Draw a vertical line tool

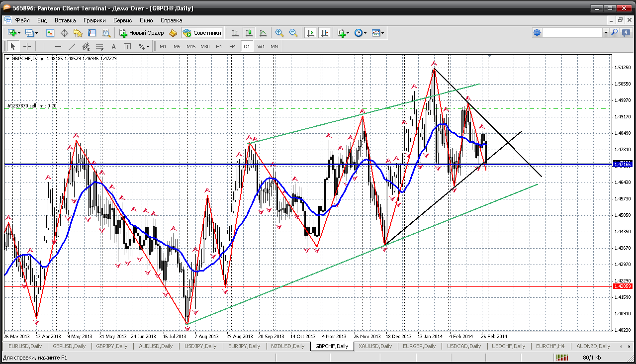pos(44,46)
